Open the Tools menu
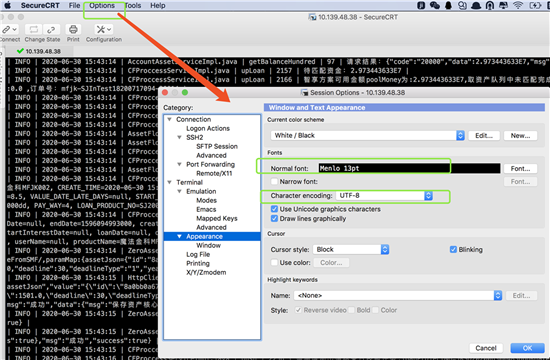 (133, 5)
